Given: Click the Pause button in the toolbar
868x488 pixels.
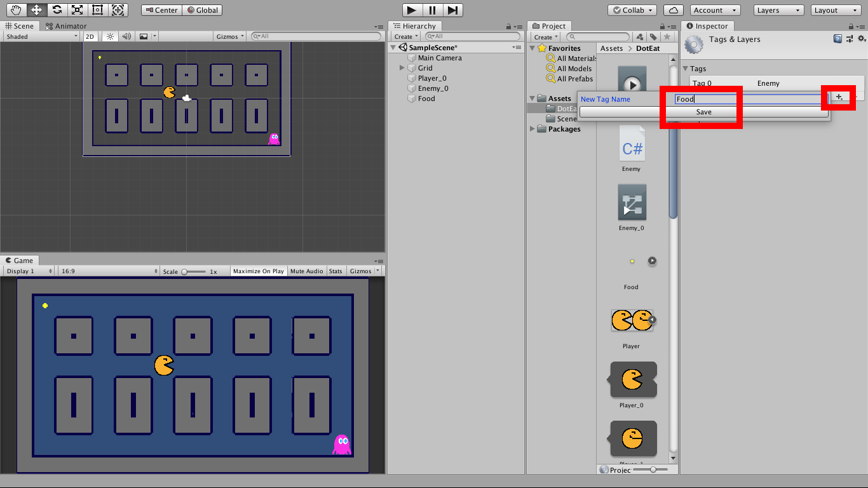Looking at the screenshot, I should (x=433, y=10).
